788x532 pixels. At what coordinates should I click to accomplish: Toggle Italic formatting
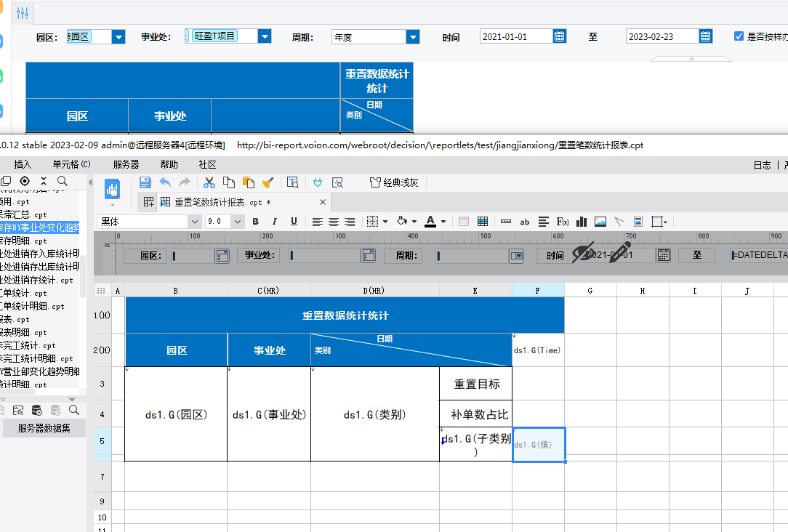coord(274,222)
